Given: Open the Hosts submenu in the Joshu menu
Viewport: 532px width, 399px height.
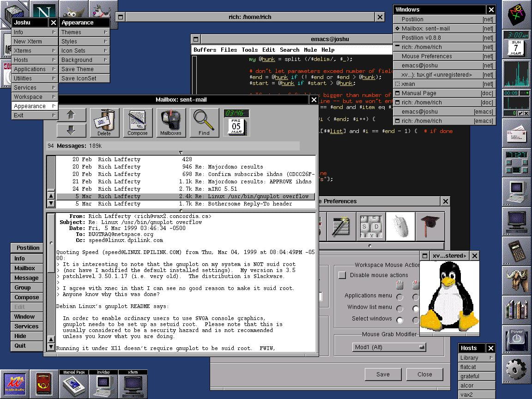Looking at the screenshot, I should coord(21,60).
